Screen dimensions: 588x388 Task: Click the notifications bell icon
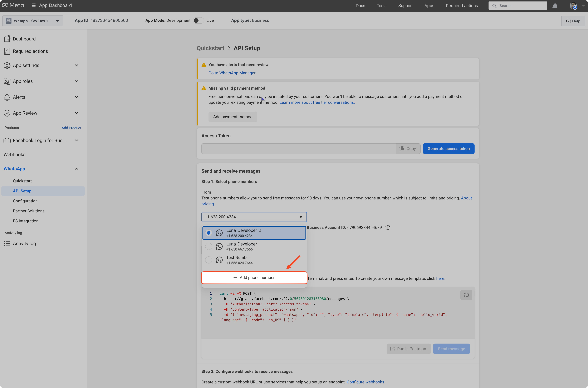[555, 6]
